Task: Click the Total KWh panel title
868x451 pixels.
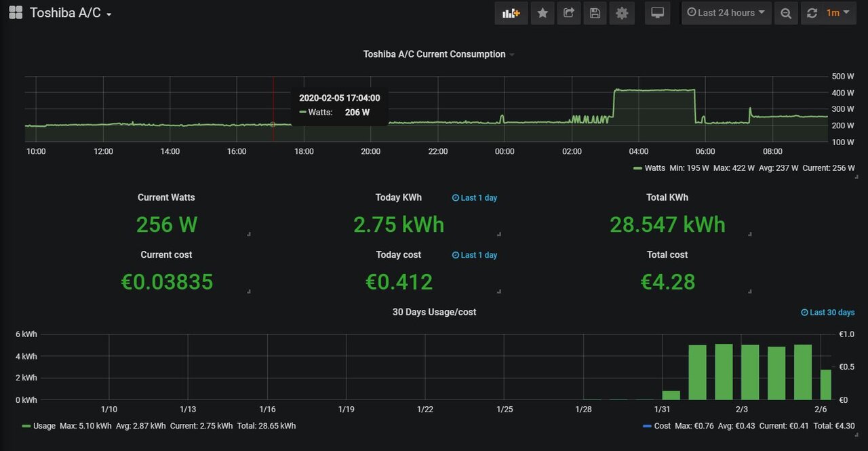Action: point(667,197)
